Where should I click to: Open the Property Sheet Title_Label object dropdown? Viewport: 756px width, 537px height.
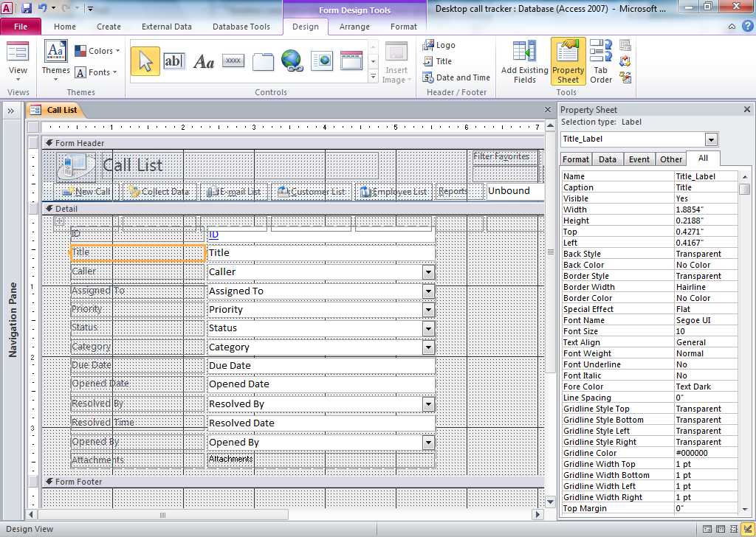click(x=711, y=139)
